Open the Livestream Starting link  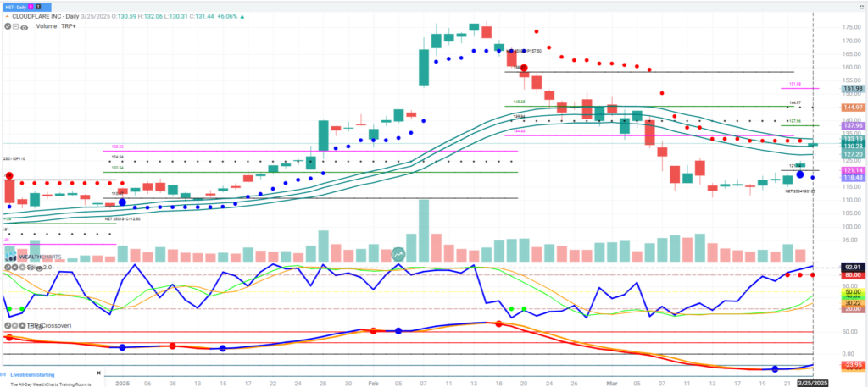click(x=34, y=374)
